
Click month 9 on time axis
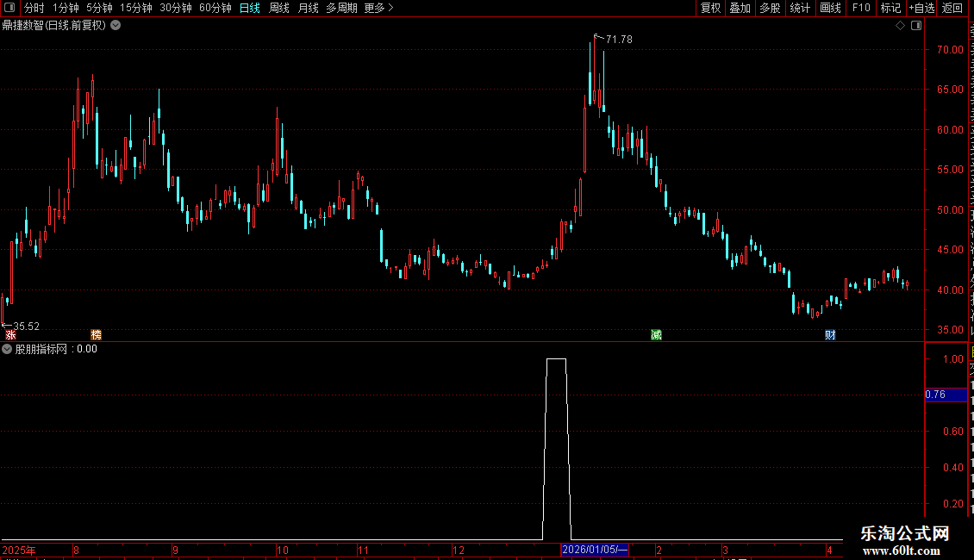coord(175,550)
